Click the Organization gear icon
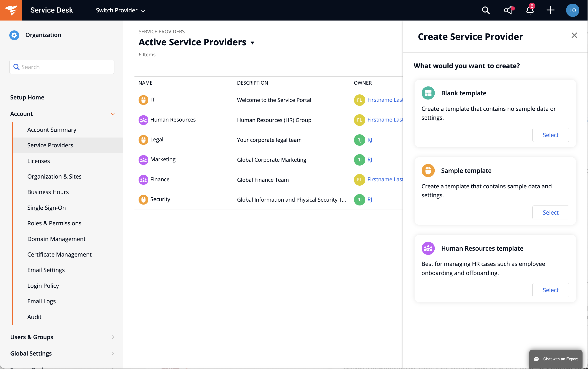Viewport: 588px width, 369px height. pos(14,35)
